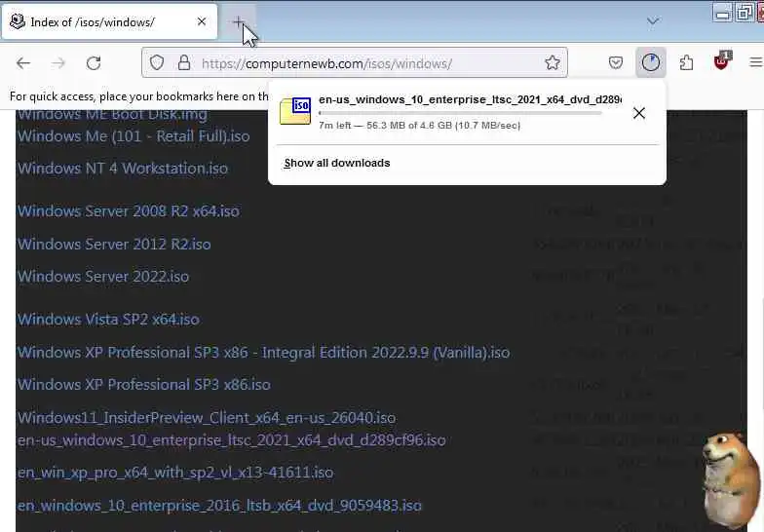Viewport: 764px width, 532px height.
Task: Click the ISO file icon in downloads
Action: click(295, 111)
